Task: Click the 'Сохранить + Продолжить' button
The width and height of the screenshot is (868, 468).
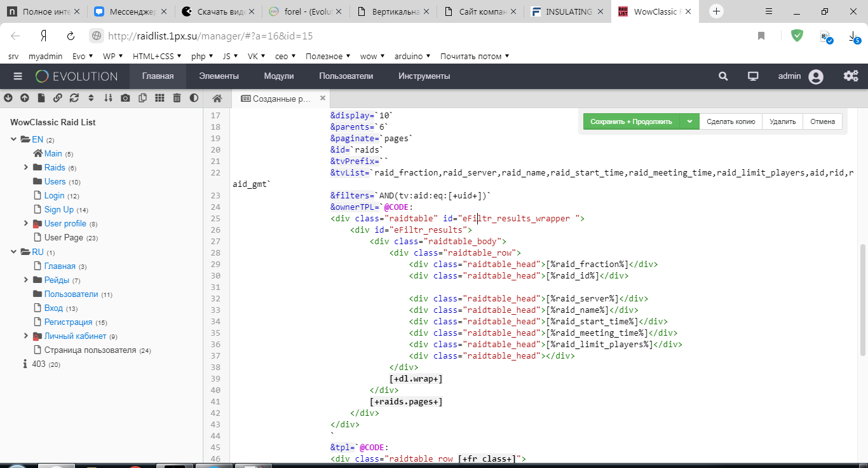Action: click(631, 121)
